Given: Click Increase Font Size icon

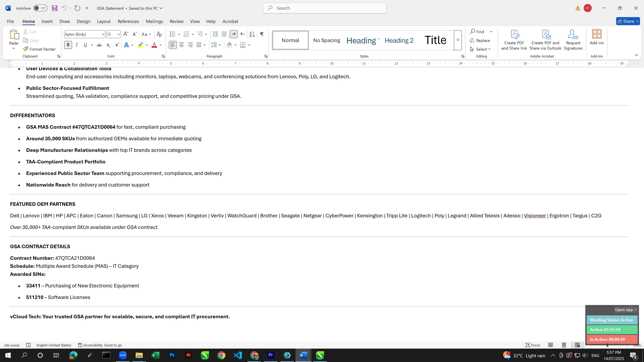Looking at the screenshot, I should [126, 34].
